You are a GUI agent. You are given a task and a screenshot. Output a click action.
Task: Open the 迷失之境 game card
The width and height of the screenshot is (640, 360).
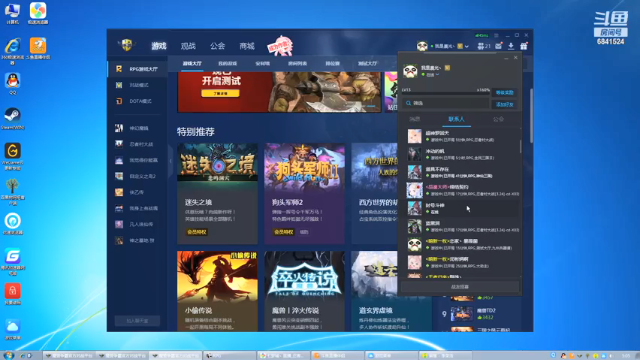point(218,193)
